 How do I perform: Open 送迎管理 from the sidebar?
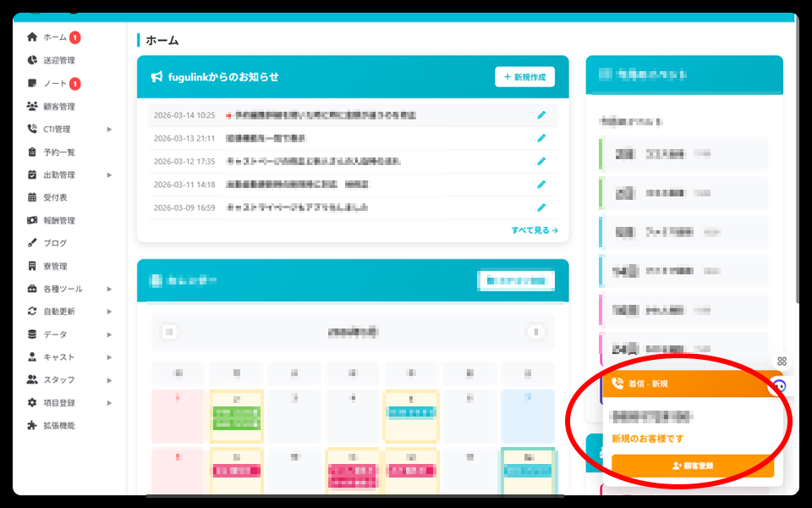pos(32,60)
